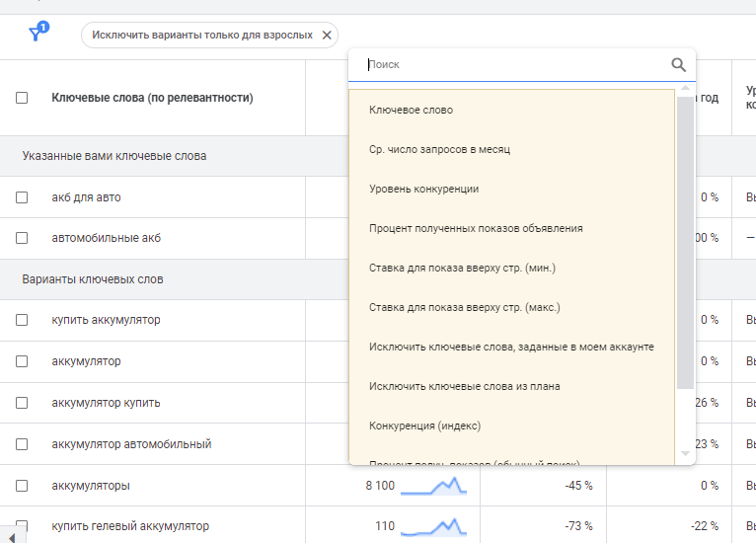This screenshot has width=756, height=543.
Task: Select Исключить ключевые слова, заданные в моем аккаунте
Action: point(511,348)
